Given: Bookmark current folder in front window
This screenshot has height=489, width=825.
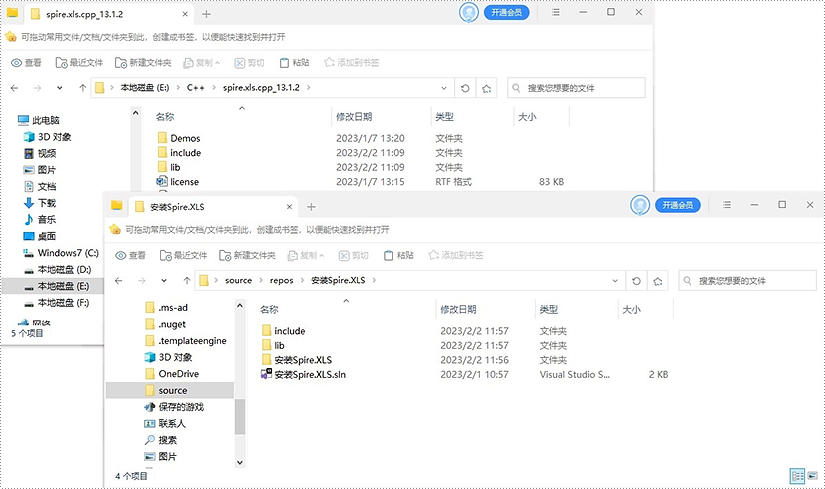Looking at the screenshot, I should 658,281.
